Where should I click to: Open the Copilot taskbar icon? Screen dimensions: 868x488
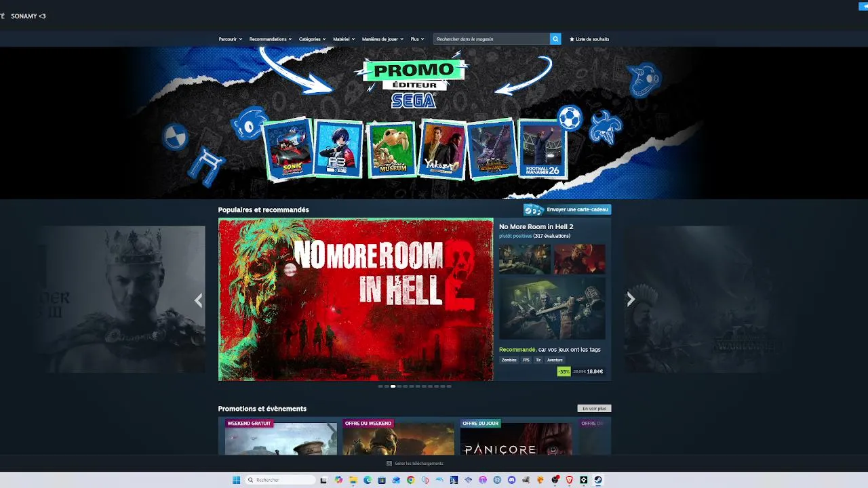pos(338,480)
